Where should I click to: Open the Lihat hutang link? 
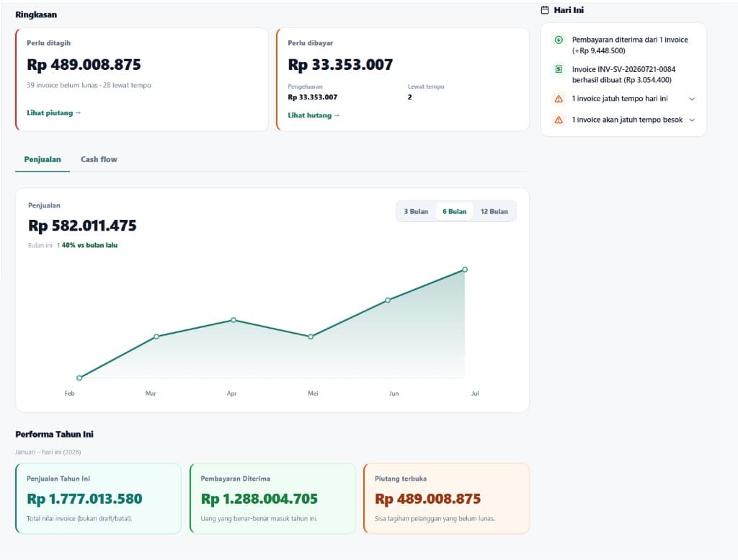pyautogui.click(x=314, y=115)
